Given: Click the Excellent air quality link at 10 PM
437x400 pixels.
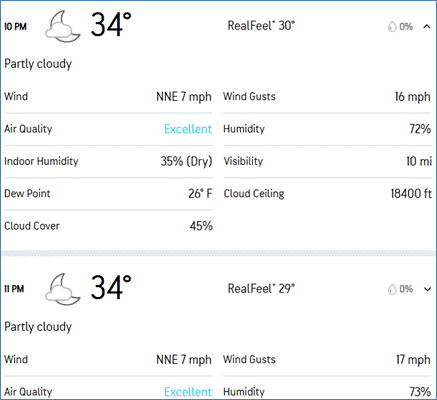Looking at the screenshot, I should click(x=188, y=129).
